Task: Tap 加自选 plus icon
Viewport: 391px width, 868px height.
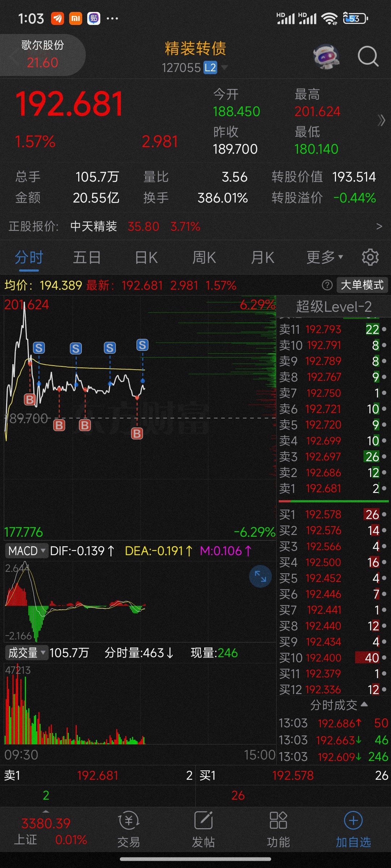Action: pyautogui.click(x=353, y=829)
